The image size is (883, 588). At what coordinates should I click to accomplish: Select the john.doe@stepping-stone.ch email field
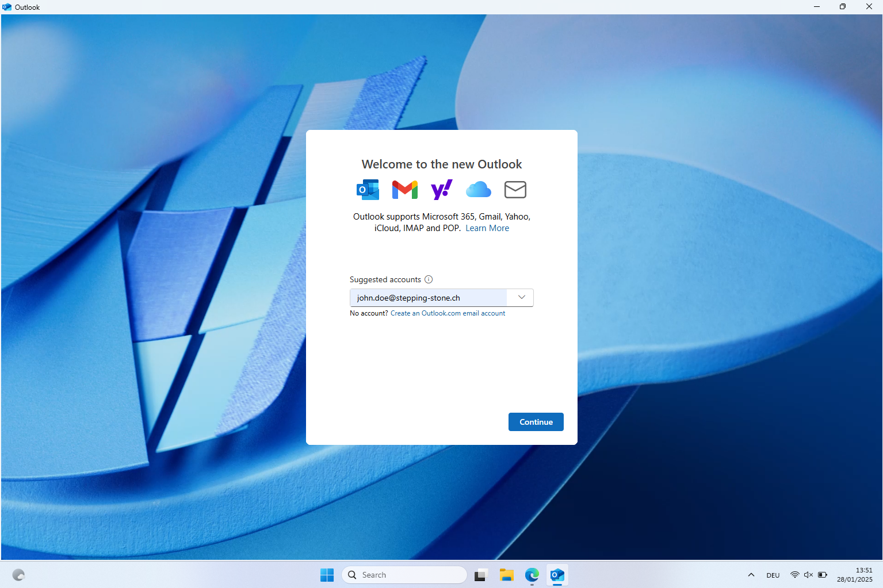pyautogui.click(x=429, y=298)
